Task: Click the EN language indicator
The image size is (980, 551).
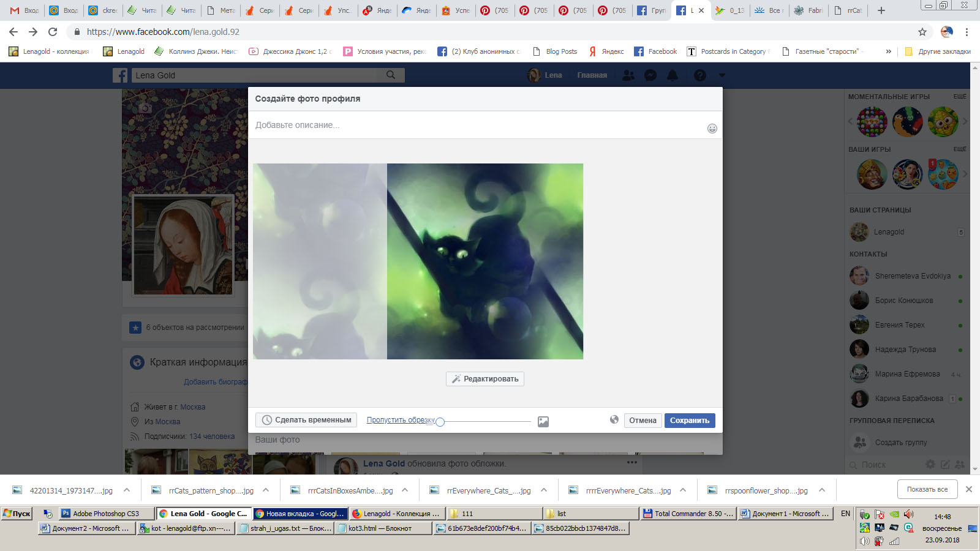Action: tap(845, 513)
